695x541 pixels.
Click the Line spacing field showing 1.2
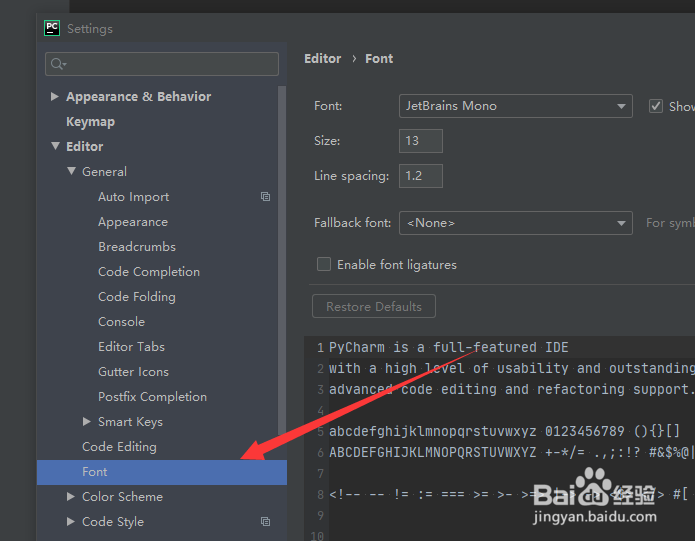coord(421,176)
